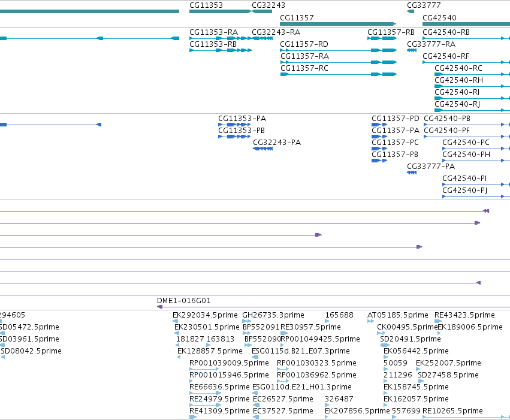Select protein CG11357-PC
510x420 pixels.
395,143
